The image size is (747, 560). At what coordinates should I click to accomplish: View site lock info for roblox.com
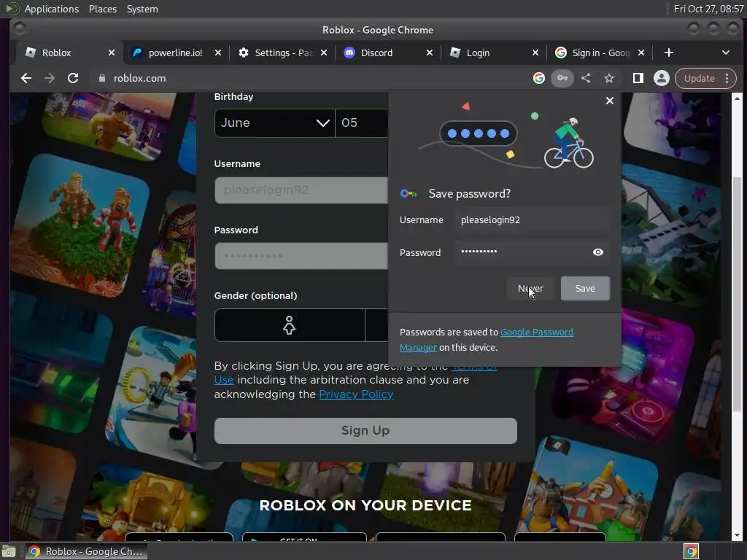coord(101,78)
